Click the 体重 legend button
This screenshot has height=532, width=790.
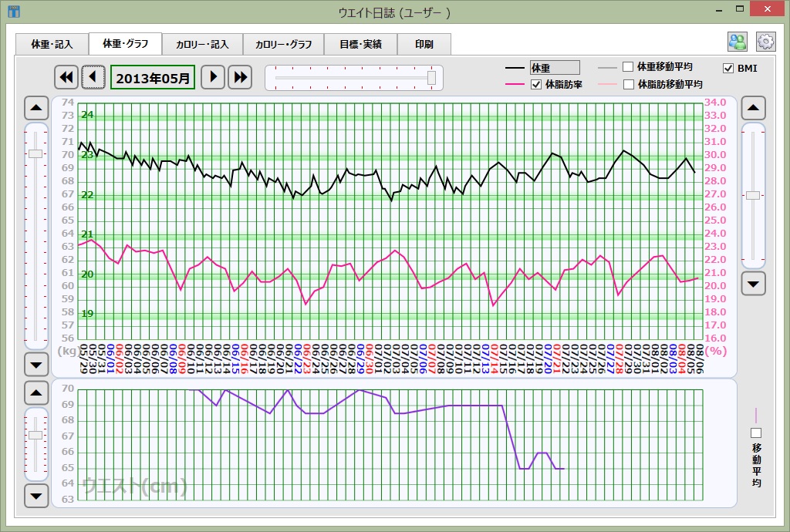point(555,67)
